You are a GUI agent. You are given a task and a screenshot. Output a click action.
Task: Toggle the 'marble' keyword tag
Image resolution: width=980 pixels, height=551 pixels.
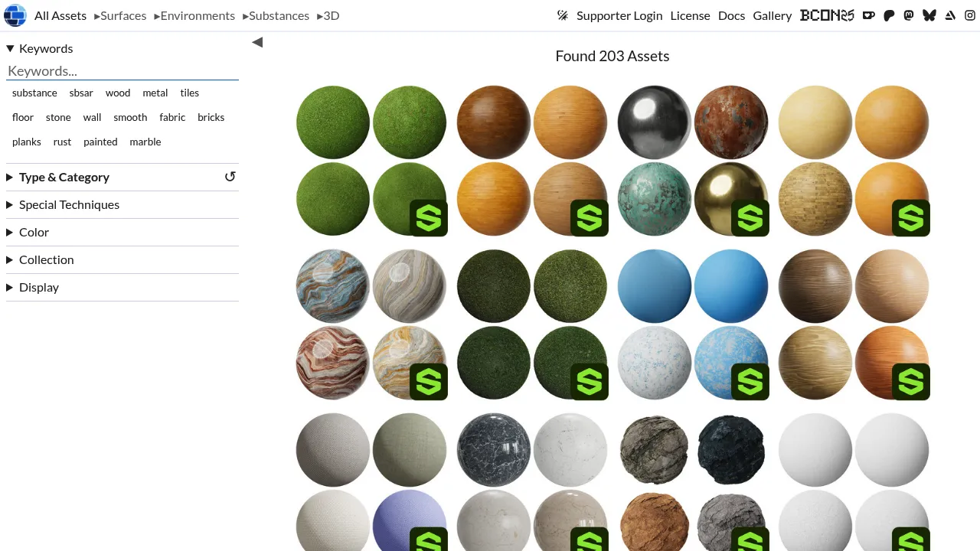[x=145, y=142]
